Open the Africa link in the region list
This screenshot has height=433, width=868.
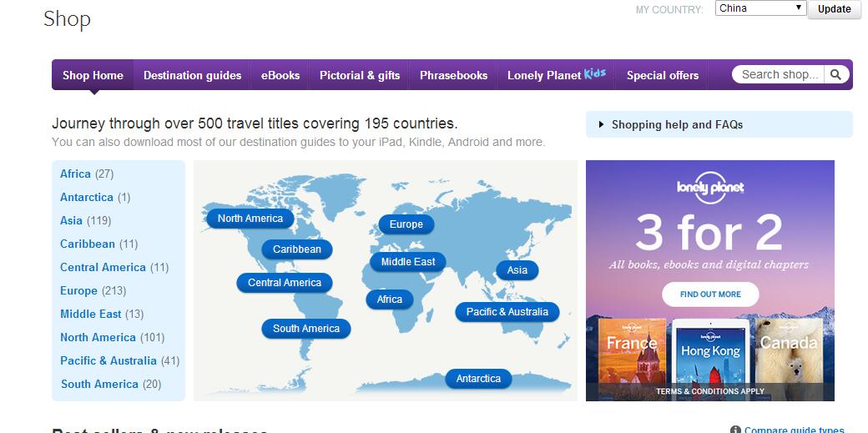click(75, 174)
